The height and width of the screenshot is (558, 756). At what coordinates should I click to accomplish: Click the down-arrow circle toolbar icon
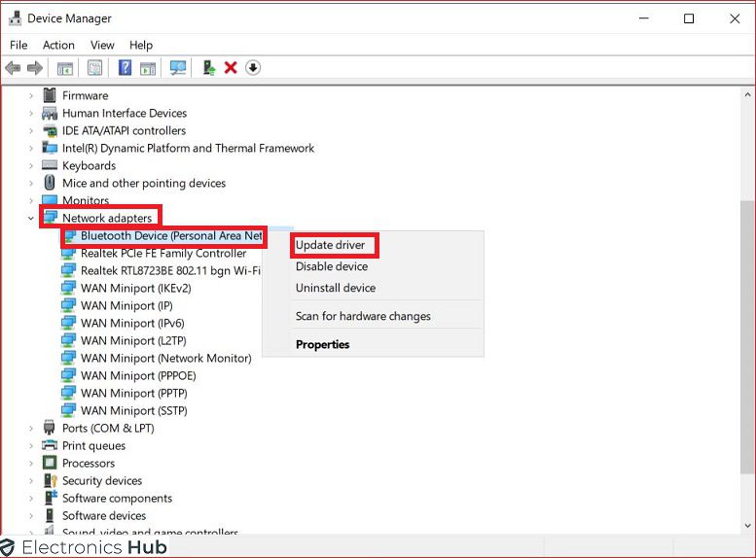coord(253,68)
